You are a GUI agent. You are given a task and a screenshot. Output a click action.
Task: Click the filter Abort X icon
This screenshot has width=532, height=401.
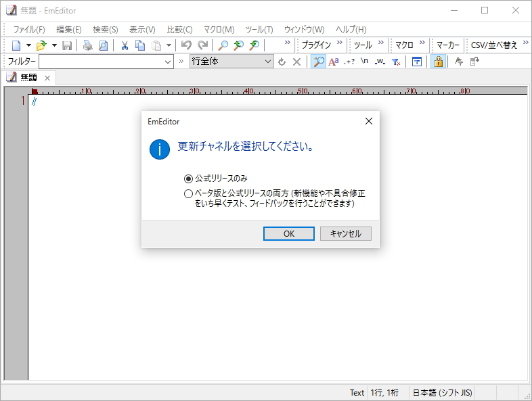click(x=297, y=62)
